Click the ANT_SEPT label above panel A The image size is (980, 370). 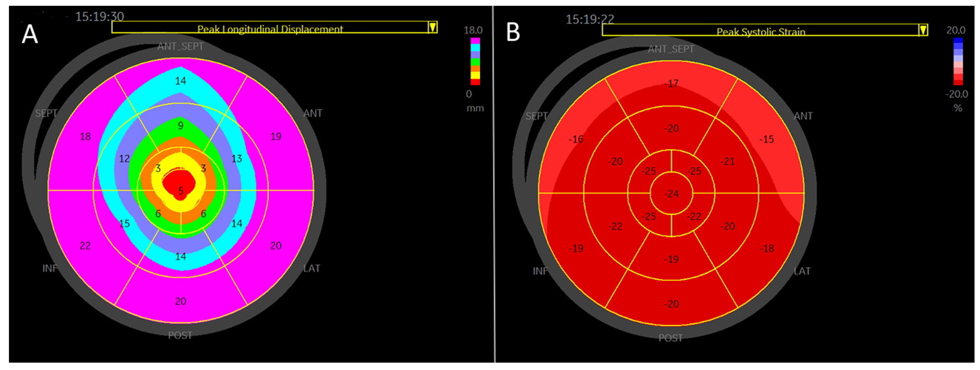pos(181,46)
